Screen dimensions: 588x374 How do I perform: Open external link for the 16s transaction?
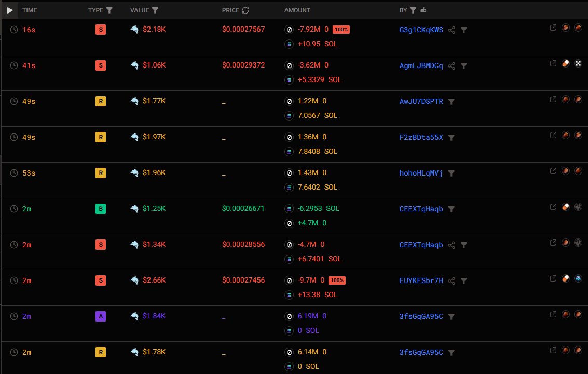click(x=553, y=28)
